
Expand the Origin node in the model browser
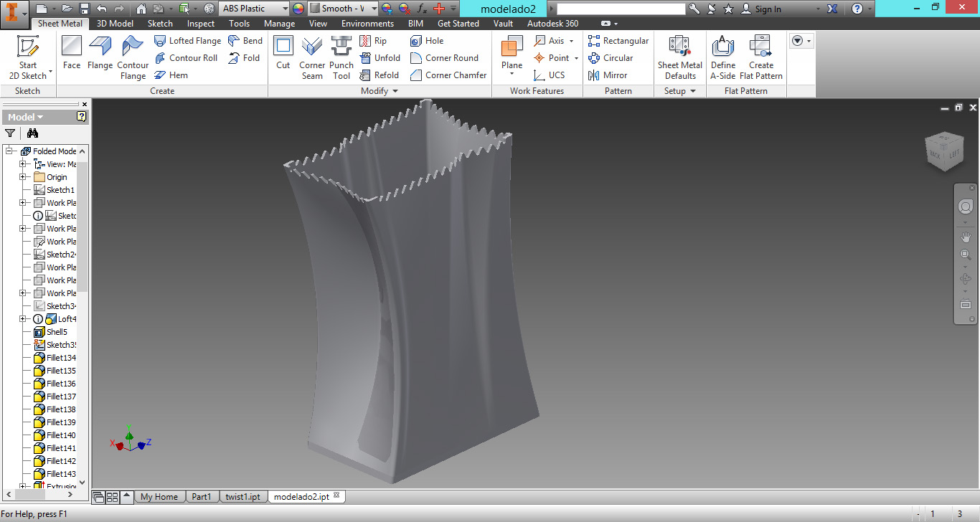click(x=22, y=176)
